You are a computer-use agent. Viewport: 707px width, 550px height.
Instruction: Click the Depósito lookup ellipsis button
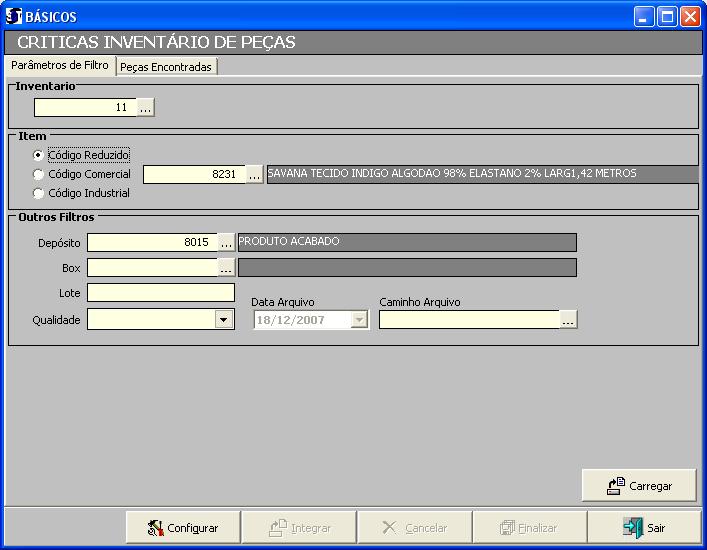(x=226, y=242)
